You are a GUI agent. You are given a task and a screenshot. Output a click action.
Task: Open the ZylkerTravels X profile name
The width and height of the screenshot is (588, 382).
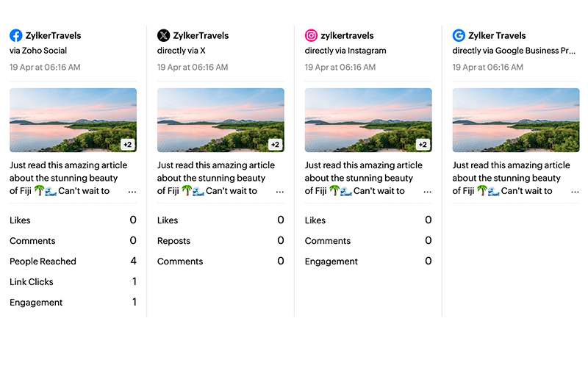[x=201, y=35]
